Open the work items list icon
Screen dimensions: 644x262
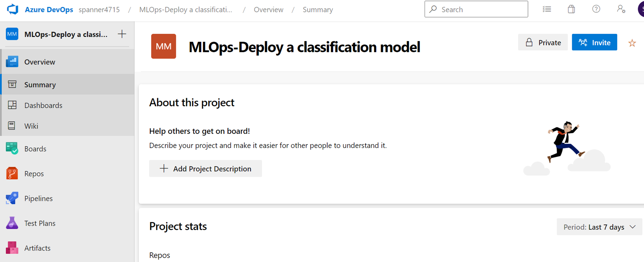pos(547,9)
